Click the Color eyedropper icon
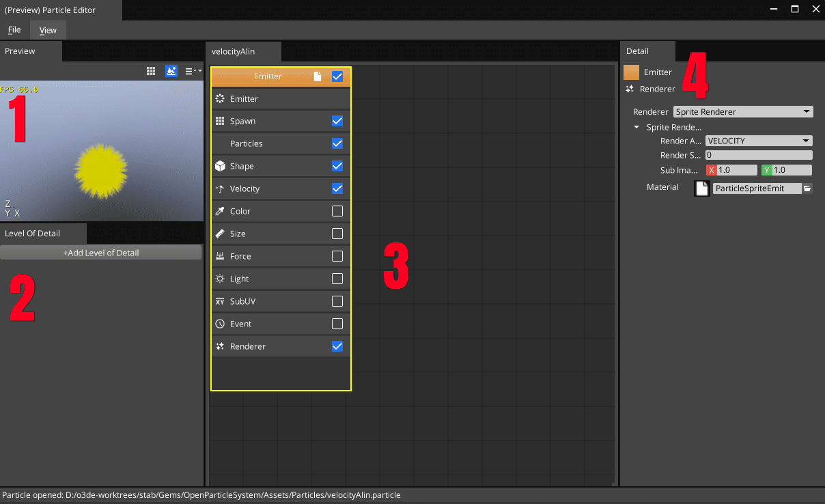Screen dimensions: 825x504 pyautogui.click(x=220, y=212)
